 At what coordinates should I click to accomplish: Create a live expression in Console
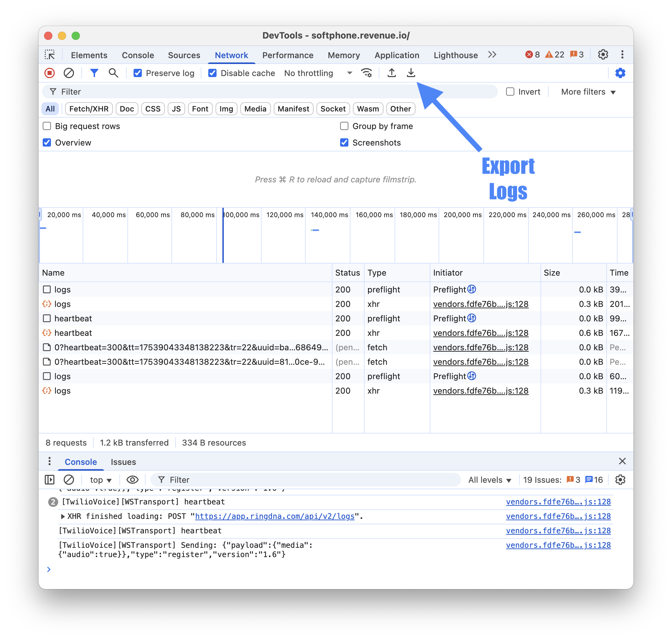click(x=132, y=480)
